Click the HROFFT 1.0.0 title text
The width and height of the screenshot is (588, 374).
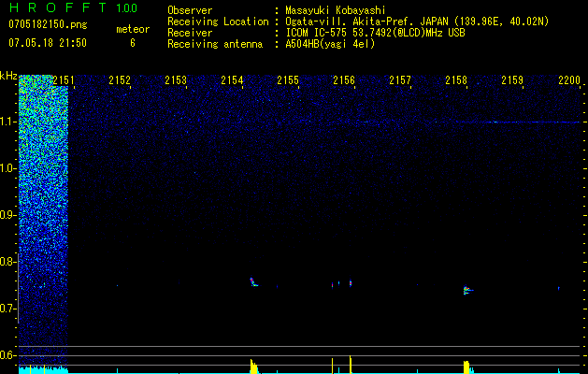coord(74,7)
